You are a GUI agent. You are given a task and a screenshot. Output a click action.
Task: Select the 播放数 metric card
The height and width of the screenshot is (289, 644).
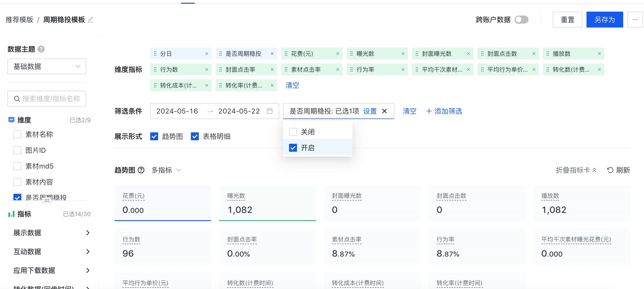[582, 203]
